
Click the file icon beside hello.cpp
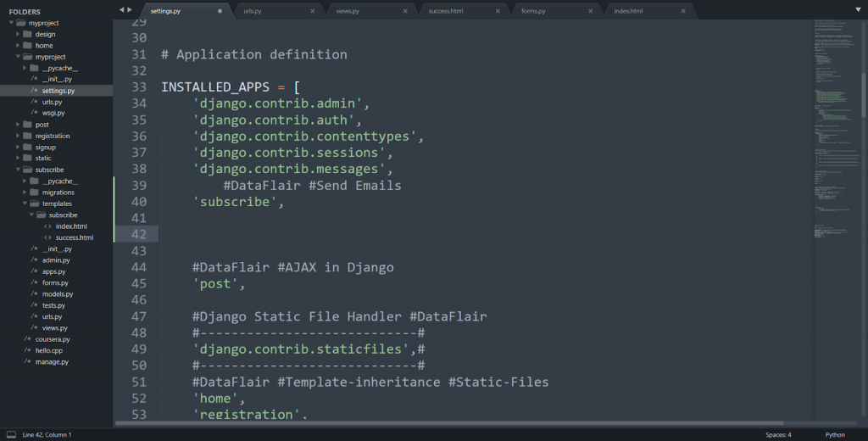pos(27,351)
